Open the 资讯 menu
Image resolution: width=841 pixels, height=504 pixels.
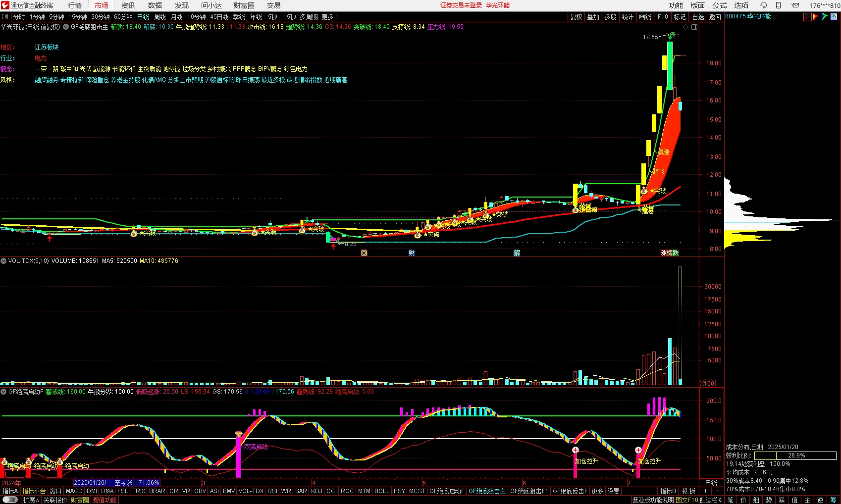click(128, 5)
